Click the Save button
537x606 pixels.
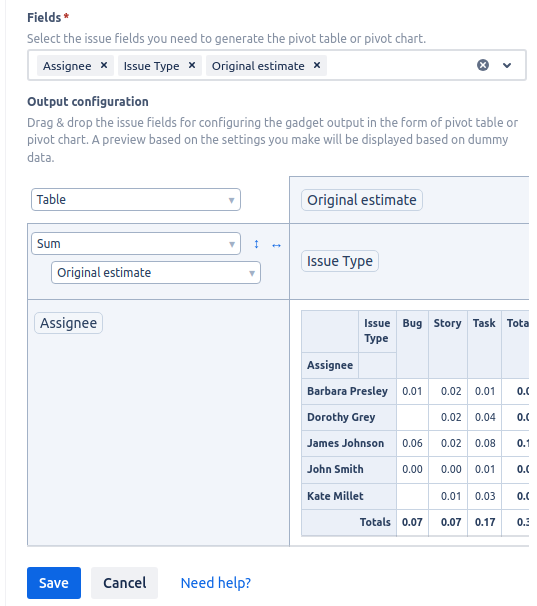coord(54,583)
